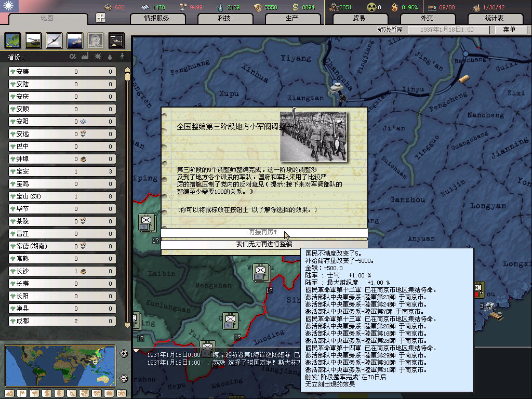
Task: Open the 外交 tab
Action: (426, 18)
